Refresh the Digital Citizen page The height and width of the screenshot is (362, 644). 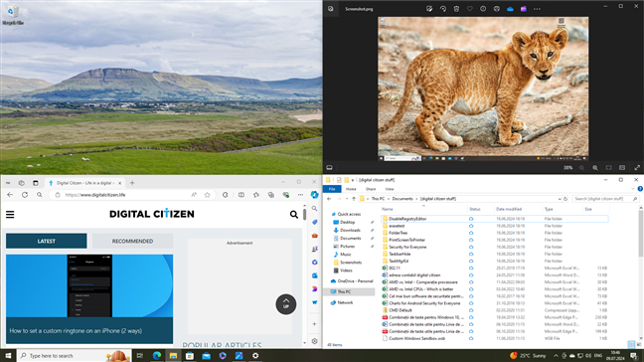click(25, 195)
